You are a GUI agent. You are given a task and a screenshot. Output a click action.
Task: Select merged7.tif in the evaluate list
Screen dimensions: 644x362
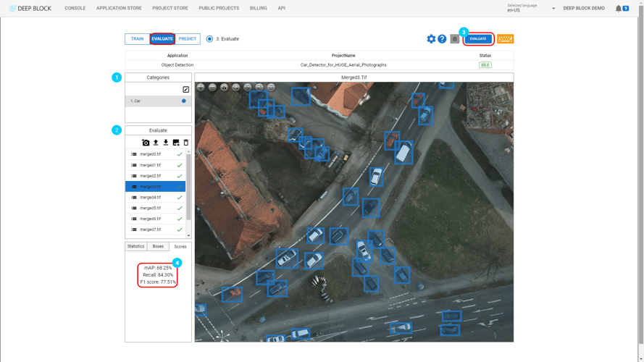155,230
